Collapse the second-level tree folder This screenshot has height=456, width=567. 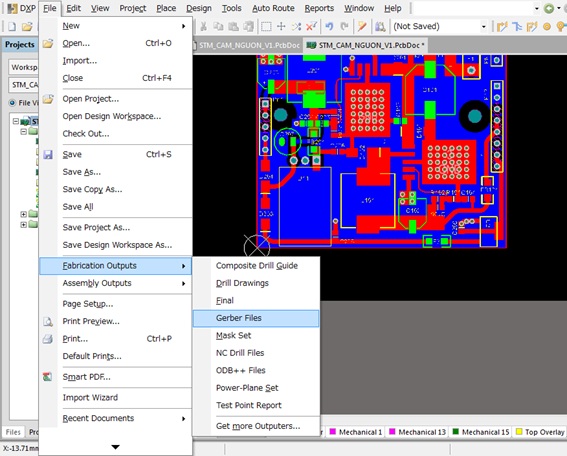point(24,131)
